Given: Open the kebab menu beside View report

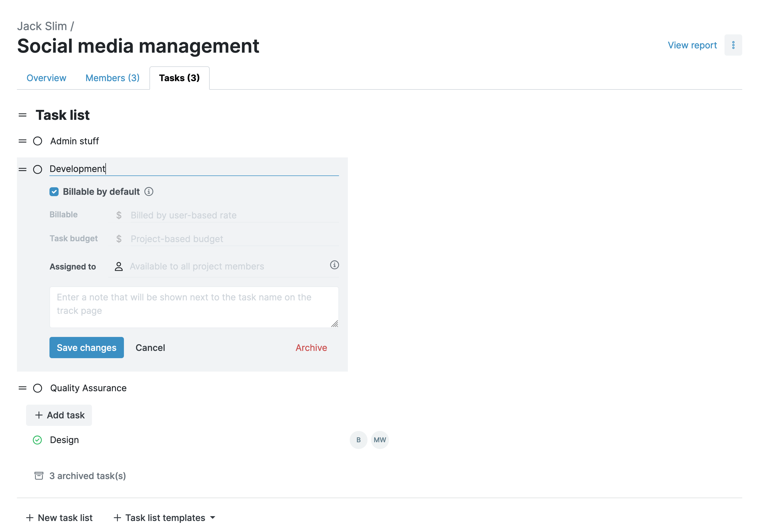Looking at the screenshot, I should (x=733, y=45).
